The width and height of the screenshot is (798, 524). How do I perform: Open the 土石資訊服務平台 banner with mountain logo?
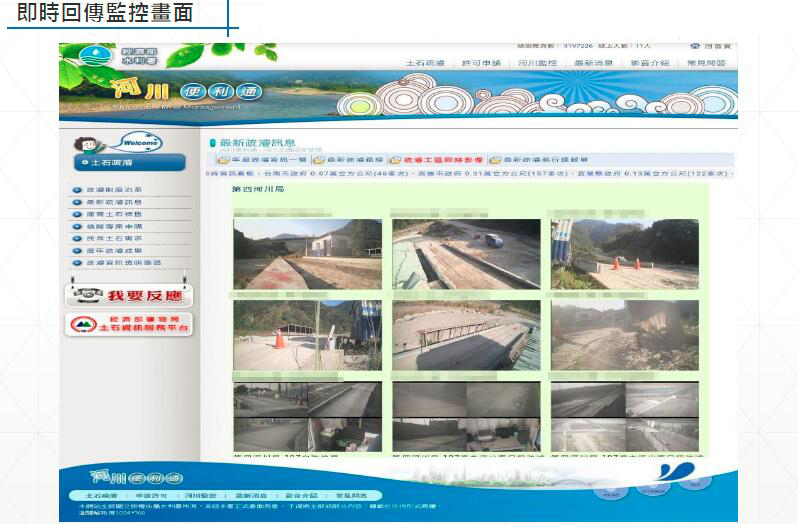128,324
